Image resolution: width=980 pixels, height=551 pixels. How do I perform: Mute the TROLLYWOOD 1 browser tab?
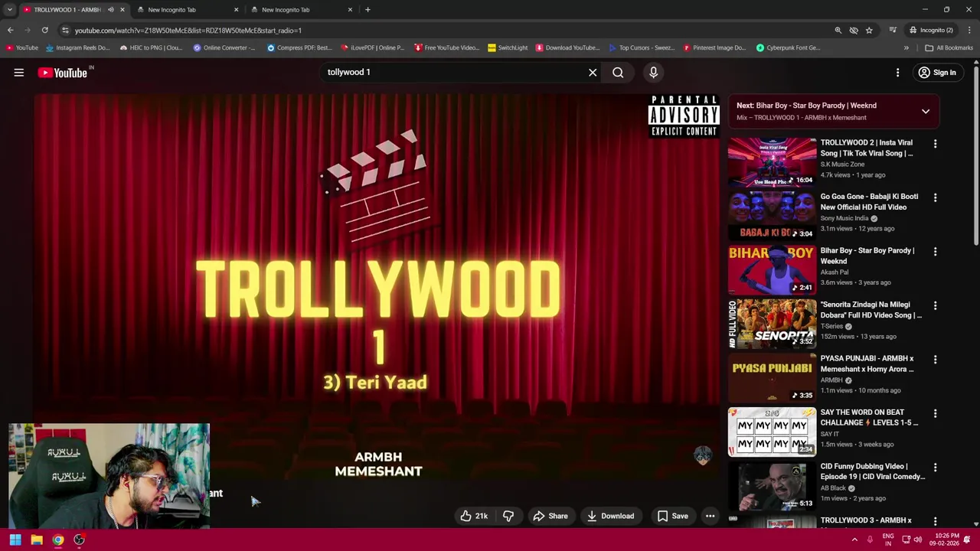pyautogui.click(x=110, y=10)
